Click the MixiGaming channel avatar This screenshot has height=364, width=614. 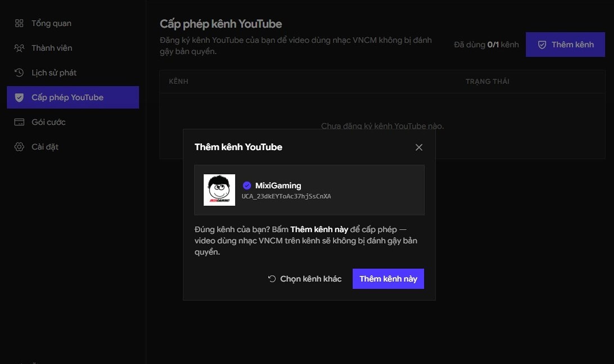pos(219,190)
